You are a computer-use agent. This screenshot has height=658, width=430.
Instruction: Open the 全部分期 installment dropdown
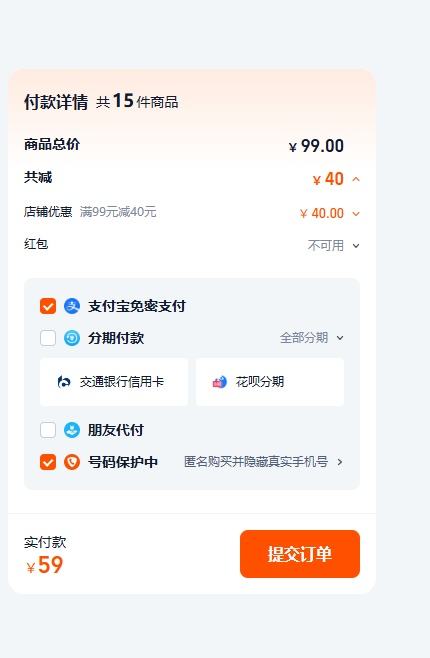pos(312,338)
